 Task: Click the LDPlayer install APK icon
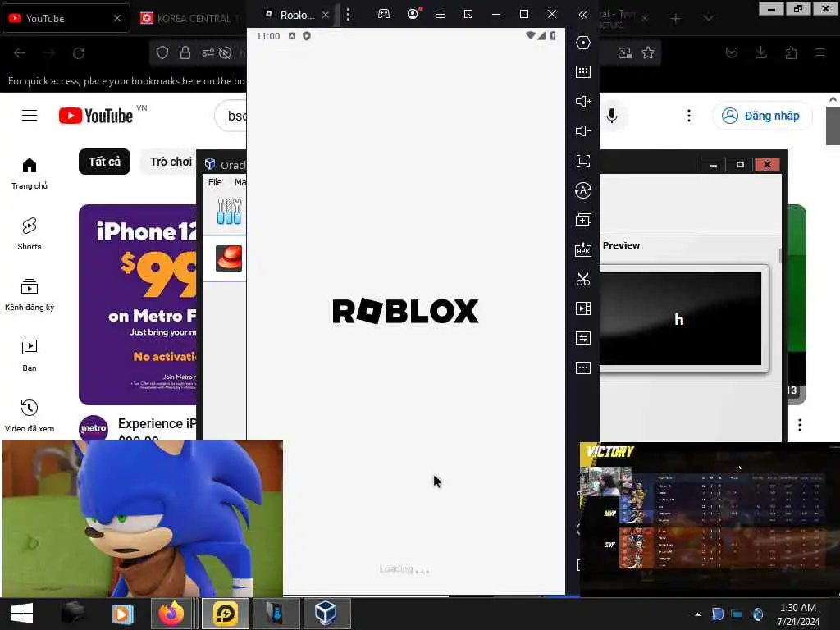pos(583,249)
